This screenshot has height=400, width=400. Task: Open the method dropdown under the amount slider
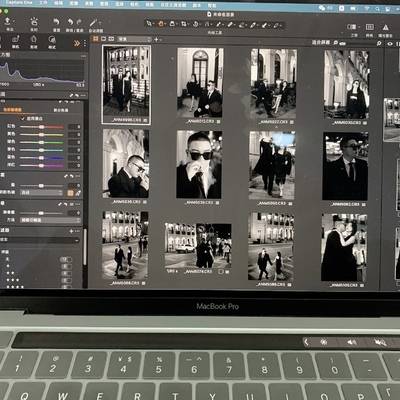coord(50,220)
